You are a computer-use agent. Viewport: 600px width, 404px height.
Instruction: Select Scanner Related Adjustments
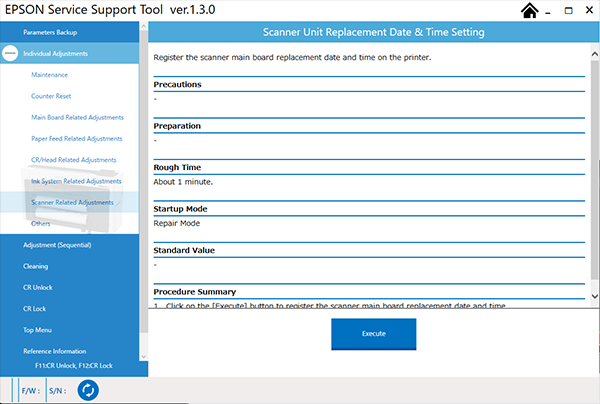coord(72,202)
